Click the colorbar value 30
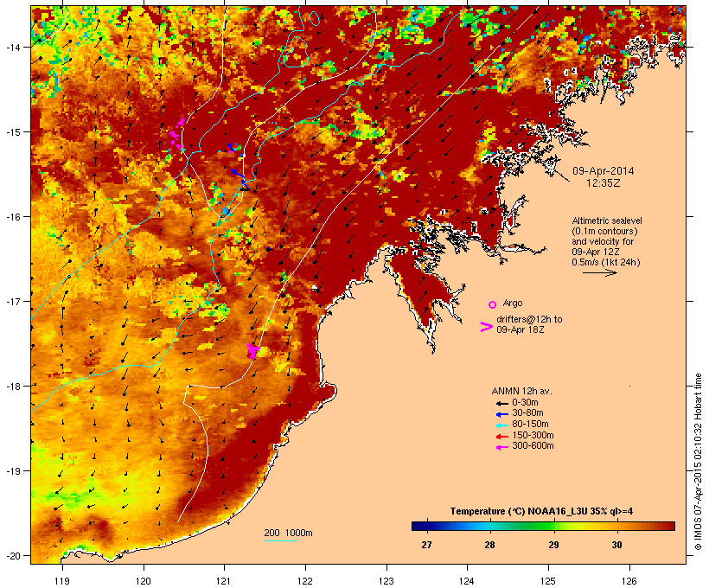Viewport: 709px width, 588px height. click(616, 545)
